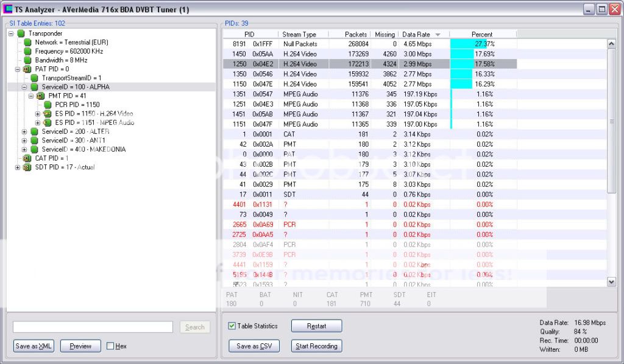The image size is (624, 364).
Task: Sort the list by PID column header
Action: [249, 35]
